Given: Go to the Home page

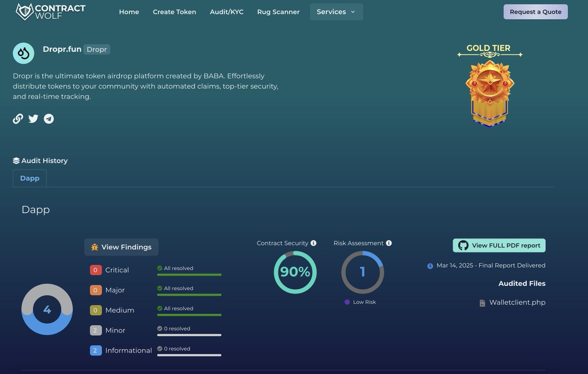Looking at the screenshot, I should [x=129, y=12].
